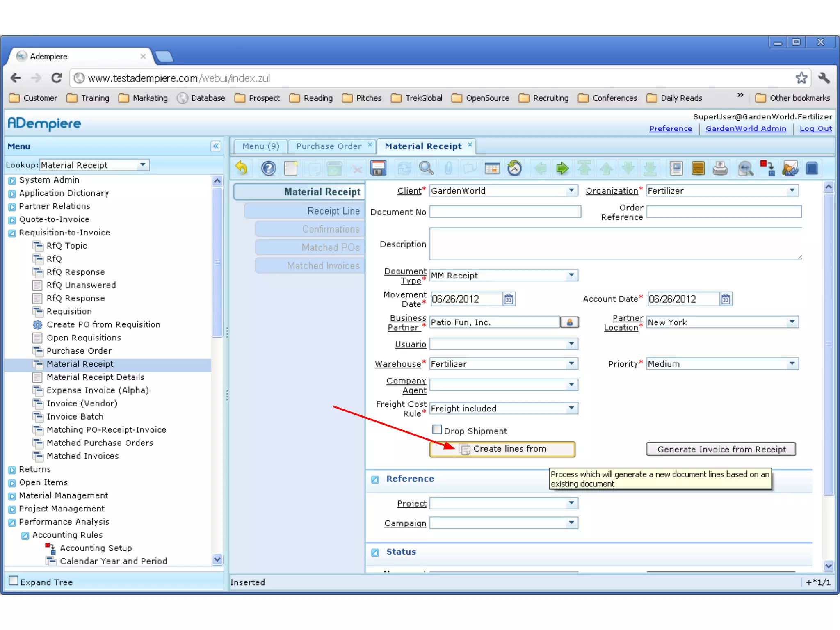Open the Training bookmarks folder
The width and height of the screenshot is (840, 630).
click(x=88, y=98)
